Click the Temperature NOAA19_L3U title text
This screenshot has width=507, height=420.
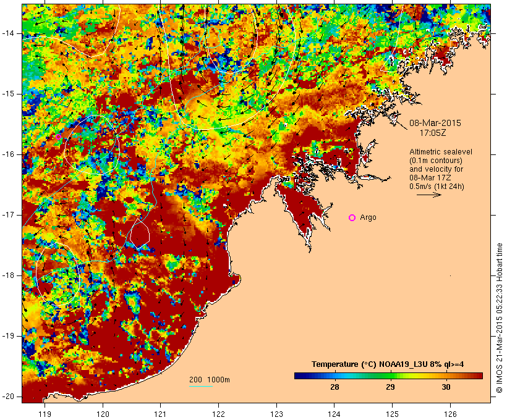(388, 364)
